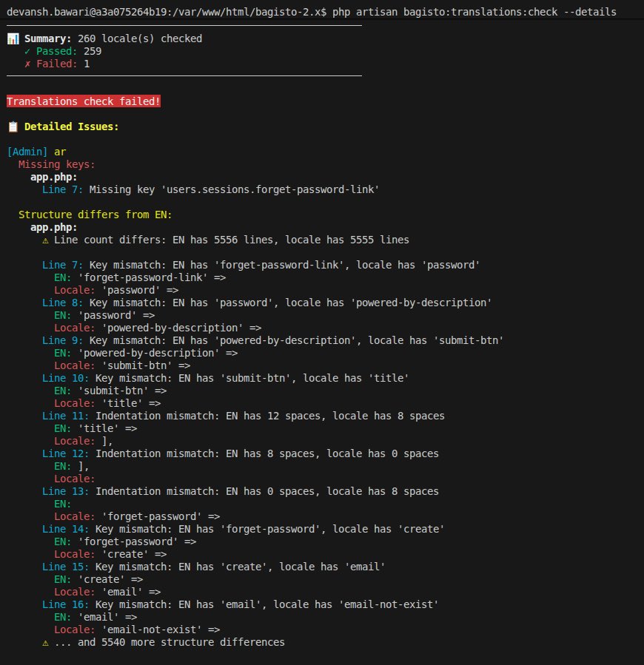Click warning icon before 5540 more differences
The width and height of the screenshot is (644, 665).
tap(45, 643)
